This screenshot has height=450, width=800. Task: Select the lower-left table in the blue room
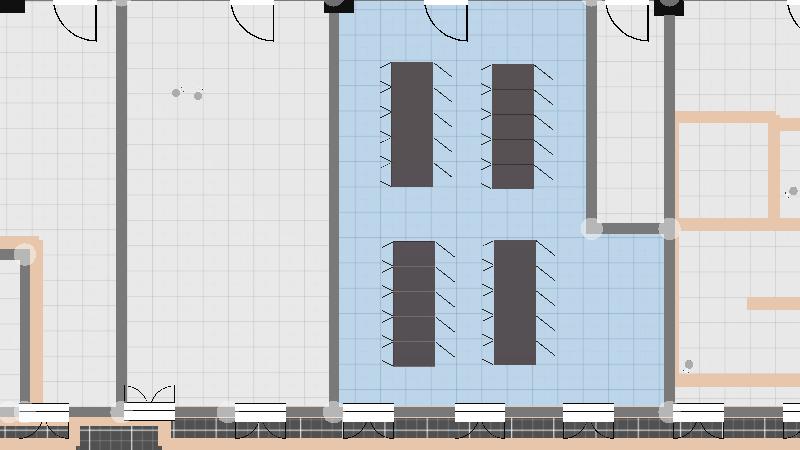(413, 303)
